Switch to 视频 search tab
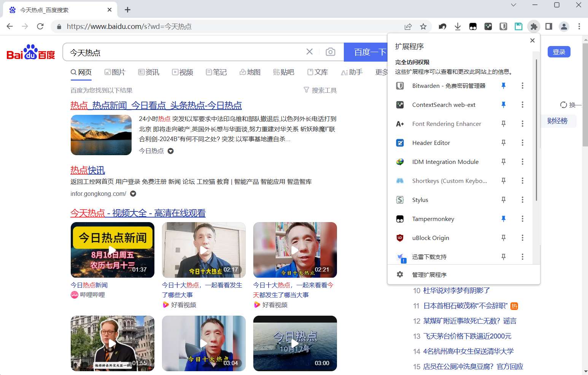Screen dimensions: 588x375 tap(183, 72)
